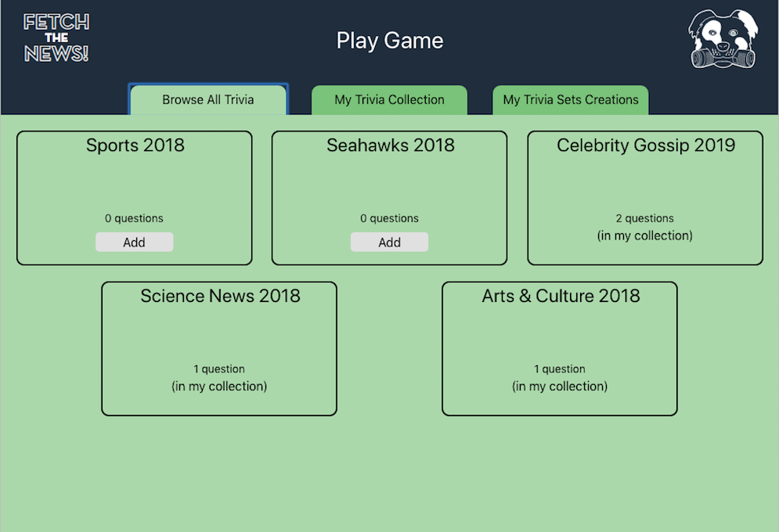Select the Seahawks 2018 card title

(x=390, y=146)
